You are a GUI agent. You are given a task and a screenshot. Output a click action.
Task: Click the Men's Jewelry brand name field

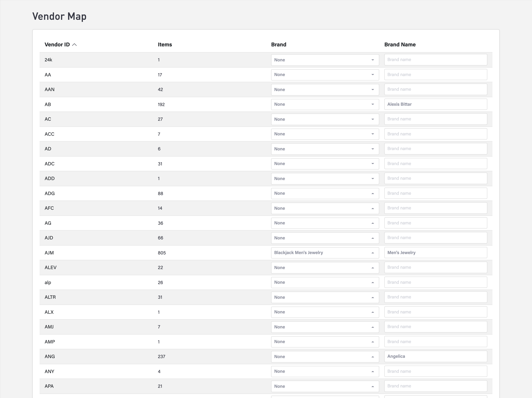click(x=435, y=253)
